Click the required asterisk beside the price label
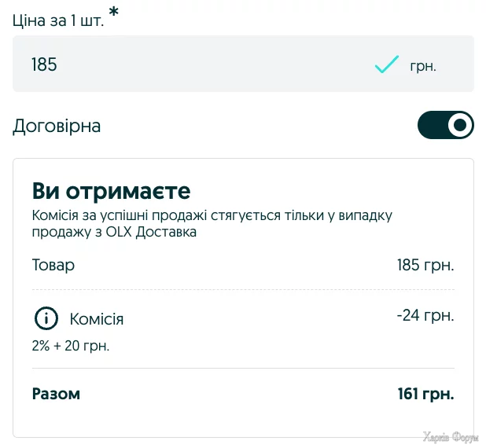 point(114,13)
